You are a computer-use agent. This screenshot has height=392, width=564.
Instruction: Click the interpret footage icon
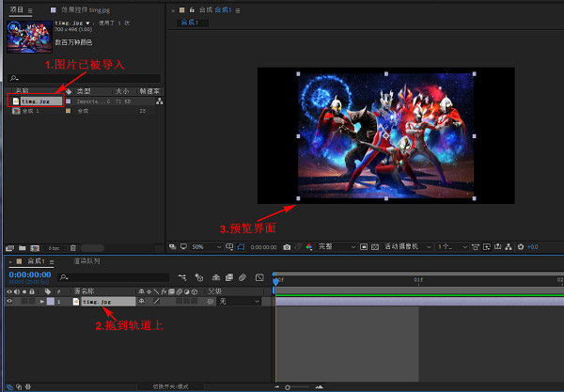(9, 248)
